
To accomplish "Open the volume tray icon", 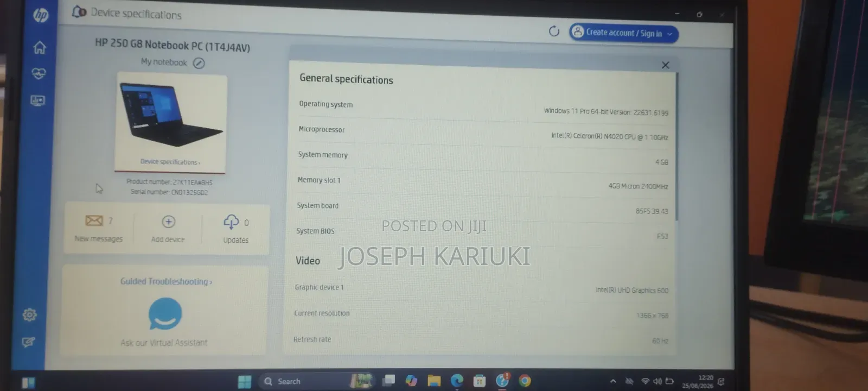I will point(658,381).
